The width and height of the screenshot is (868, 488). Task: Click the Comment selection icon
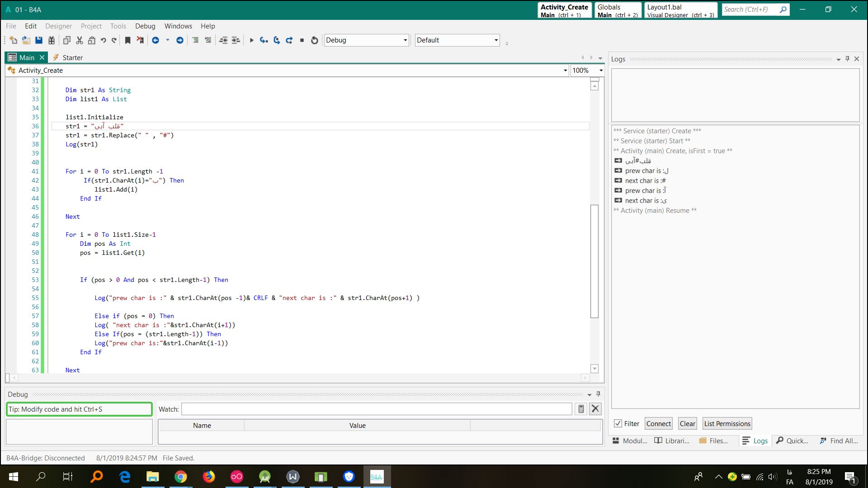[195, 40]
